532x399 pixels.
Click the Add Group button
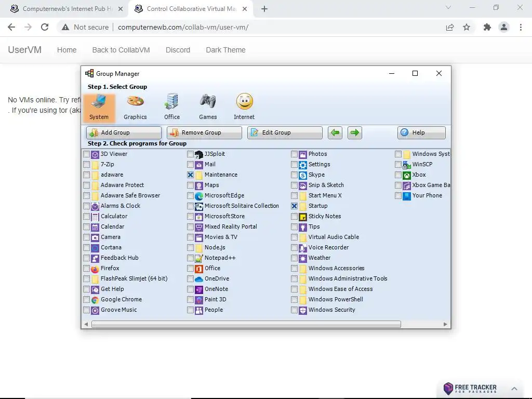124,132
